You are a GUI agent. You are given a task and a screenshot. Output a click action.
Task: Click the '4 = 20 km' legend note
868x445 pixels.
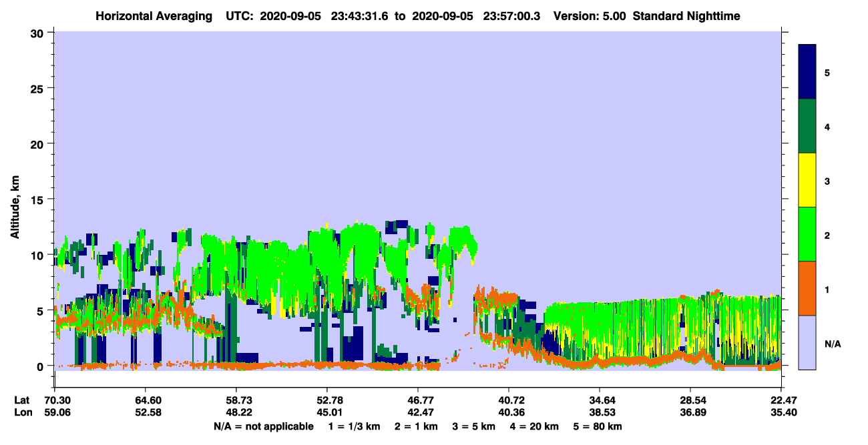(535, 426)
